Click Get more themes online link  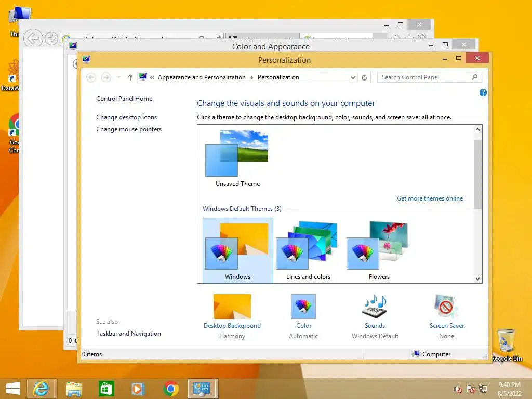(x=430, y=198)
